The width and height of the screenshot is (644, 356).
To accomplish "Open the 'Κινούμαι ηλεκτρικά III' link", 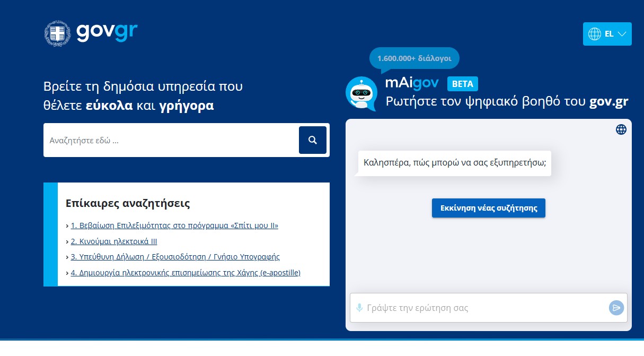I will [x=114, y=241].
